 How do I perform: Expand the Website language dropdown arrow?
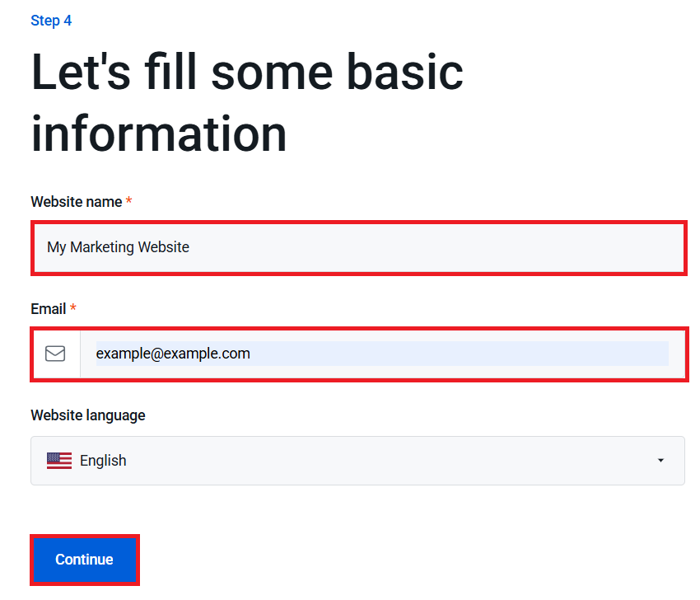(660, 461)
